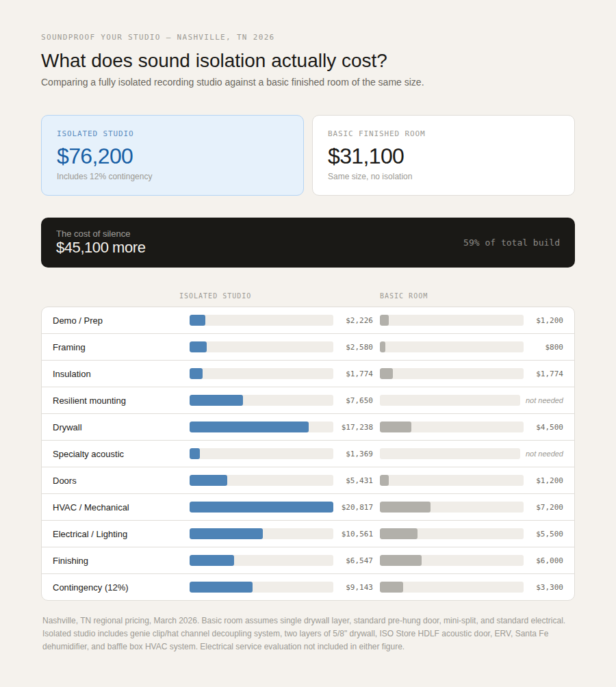
Task: Click the '59% of total build' text
Action: [x=511, y=243]
